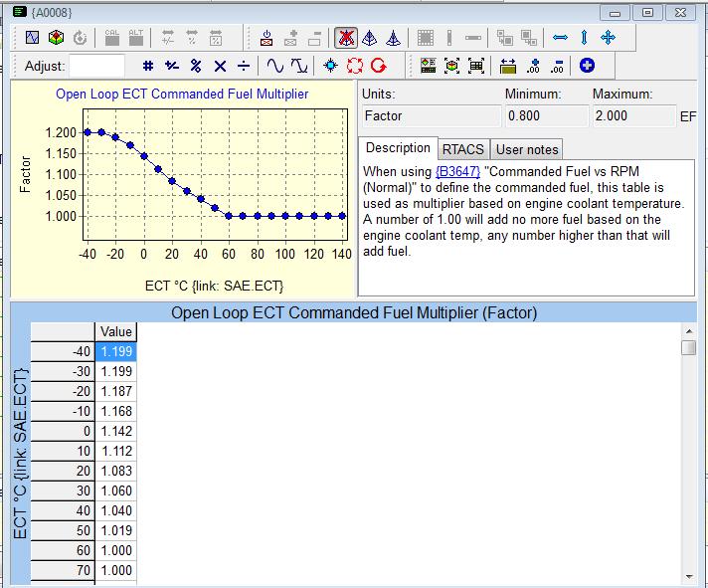This screenshot has width=708, height=588.
Task: Click the ALT calibration icon
Action: click(136, 38)
